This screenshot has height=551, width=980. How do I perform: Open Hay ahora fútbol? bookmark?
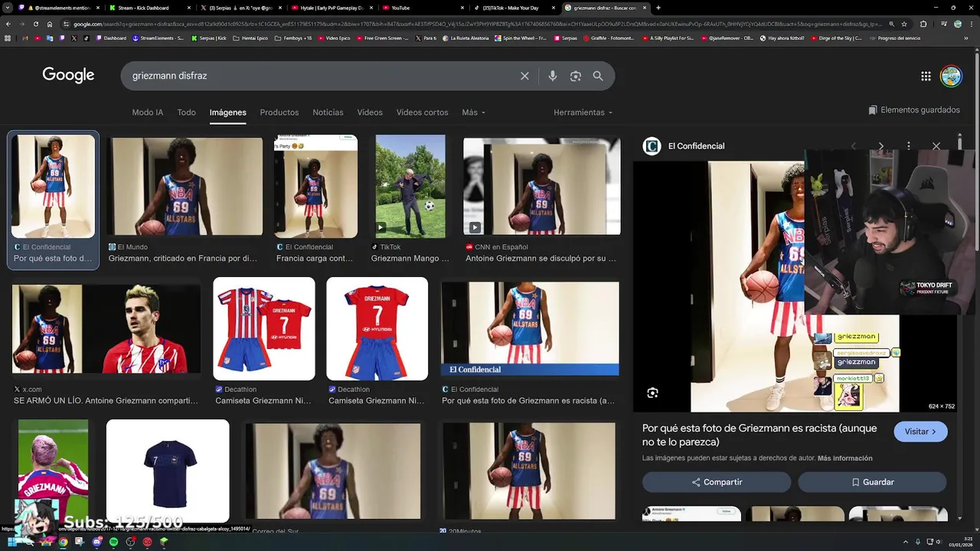point(782,37)
